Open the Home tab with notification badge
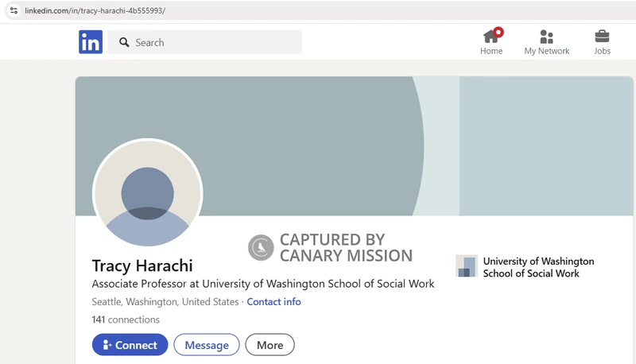Viewport: 636px width, 364px height. tap(491, 42)
